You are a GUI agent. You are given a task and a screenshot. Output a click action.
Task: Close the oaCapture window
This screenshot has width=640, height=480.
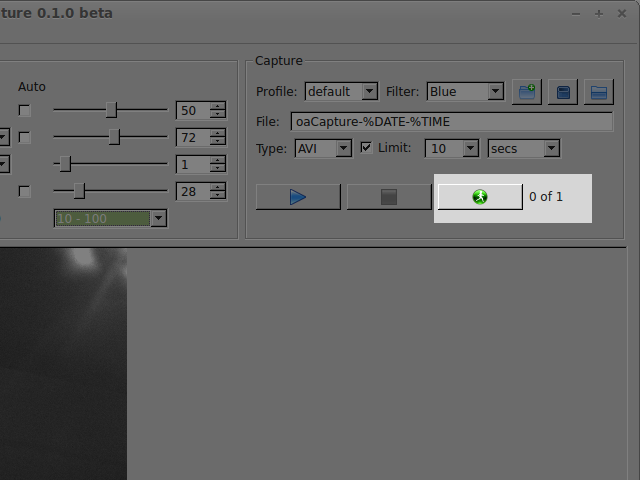coord(622,14)
